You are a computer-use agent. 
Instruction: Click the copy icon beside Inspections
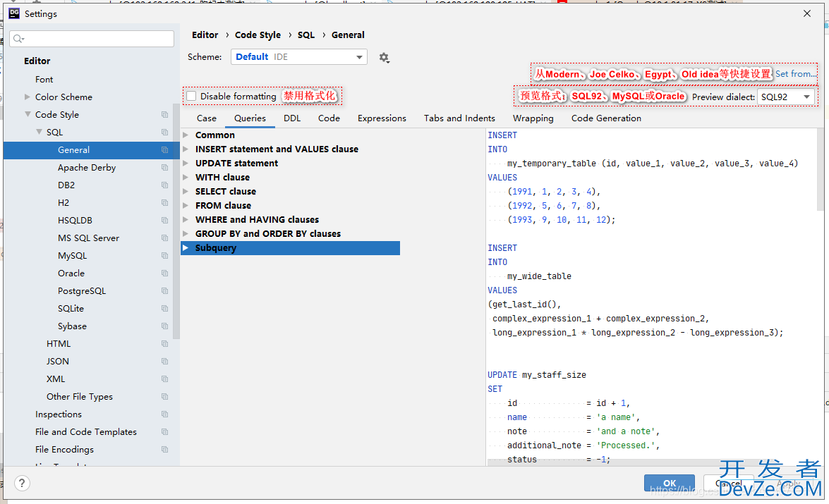tap(164, 414)
